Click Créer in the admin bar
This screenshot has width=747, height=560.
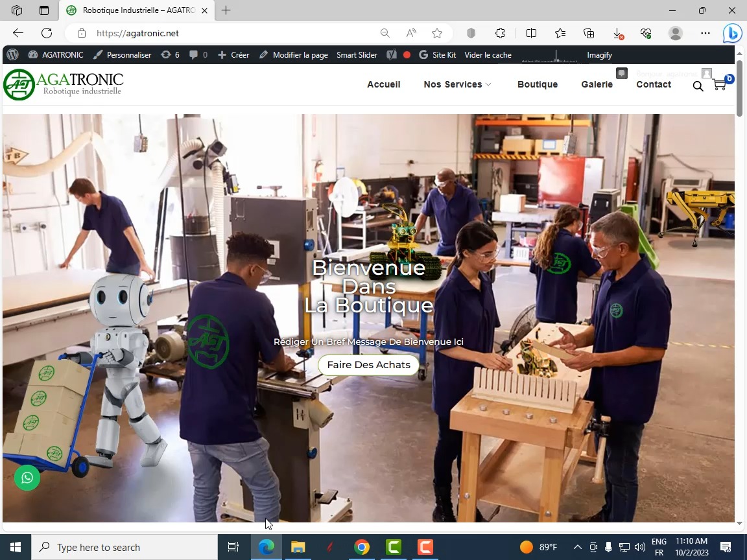coord(233,54)
